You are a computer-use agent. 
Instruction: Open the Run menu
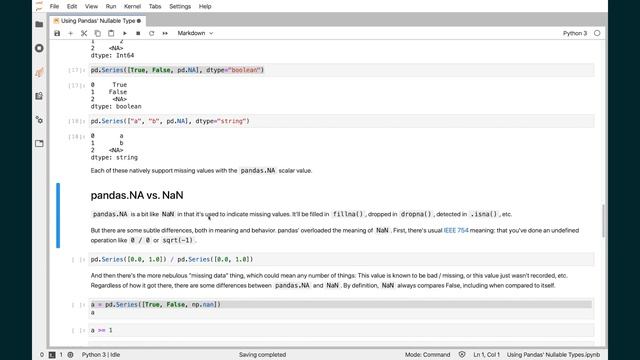(111, 7)
